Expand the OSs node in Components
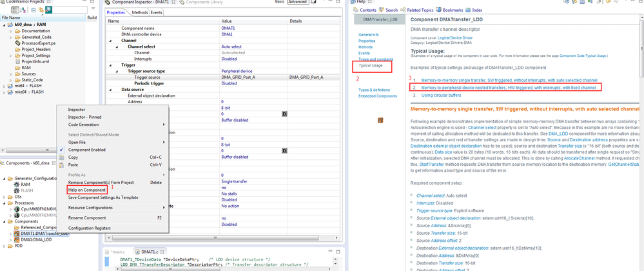Screen dimensions: 644x271 [x=5, y=197]
